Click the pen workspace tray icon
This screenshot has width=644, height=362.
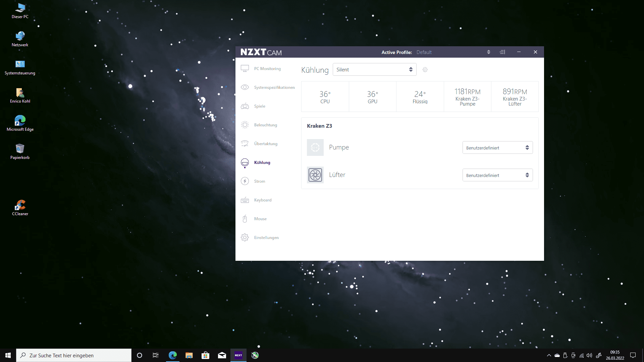tap(598, 355)
